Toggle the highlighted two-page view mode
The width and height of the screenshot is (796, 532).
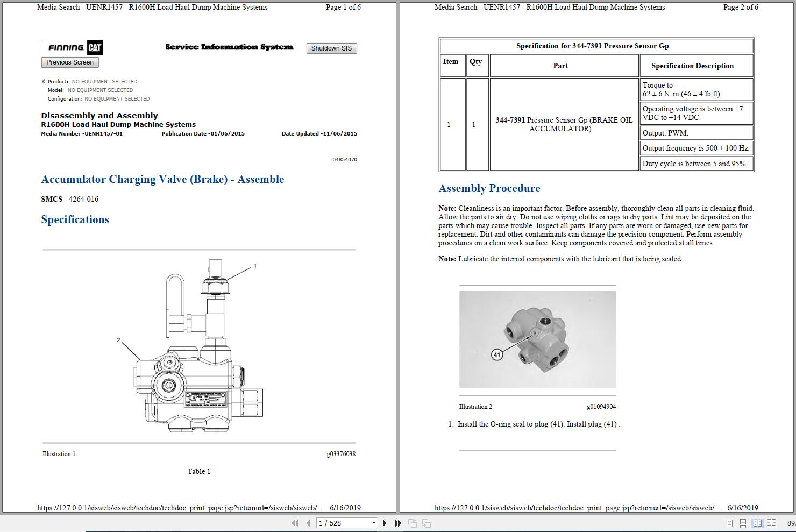point(758,522)
